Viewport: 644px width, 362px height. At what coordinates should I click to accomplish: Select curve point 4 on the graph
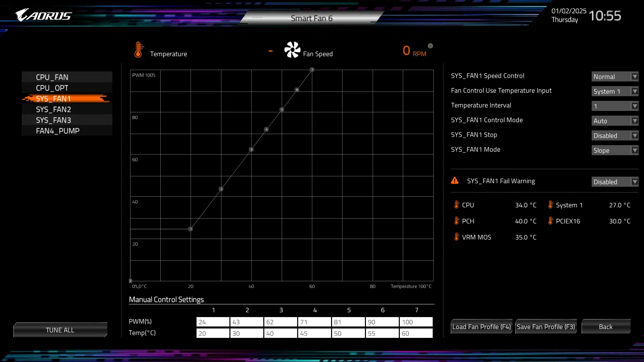[x=266, y=129]
